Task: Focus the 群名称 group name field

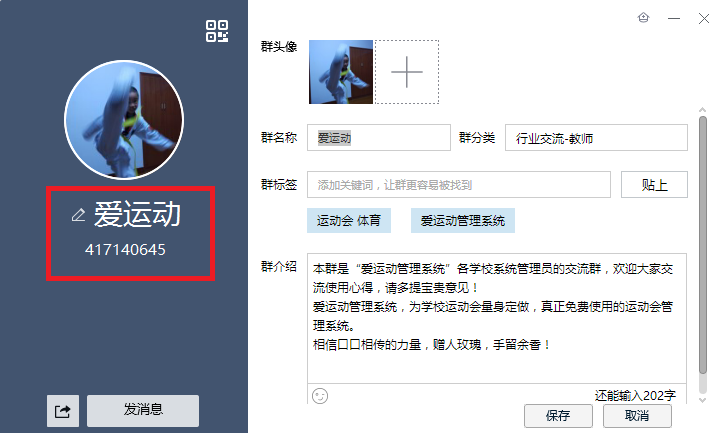Action: (x=378, y=137)
